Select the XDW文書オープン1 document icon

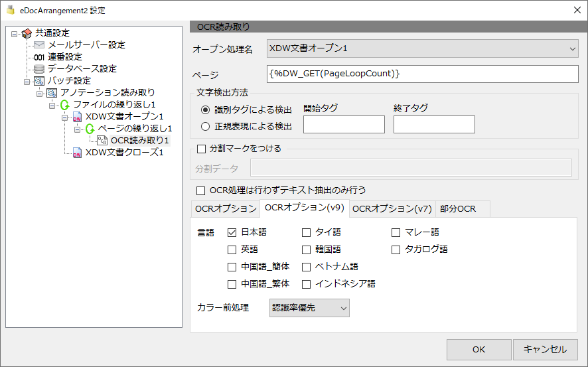tap(77, 117)
